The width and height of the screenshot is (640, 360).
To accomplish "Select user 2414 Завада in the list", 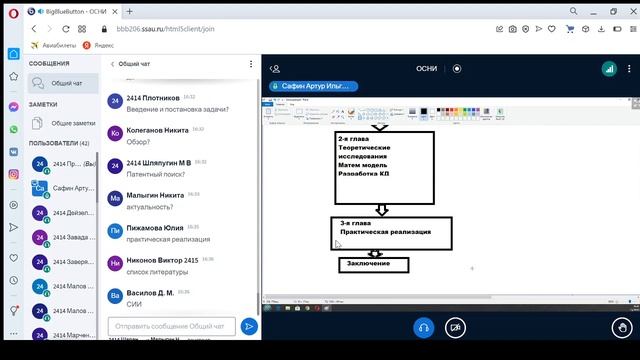I will coord(63,237).
